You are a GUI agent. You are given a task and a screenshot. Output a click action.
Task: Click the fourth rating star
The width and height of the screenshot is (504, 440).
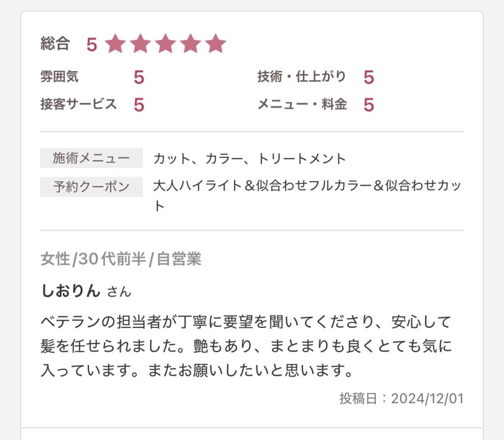coord(190,44)
